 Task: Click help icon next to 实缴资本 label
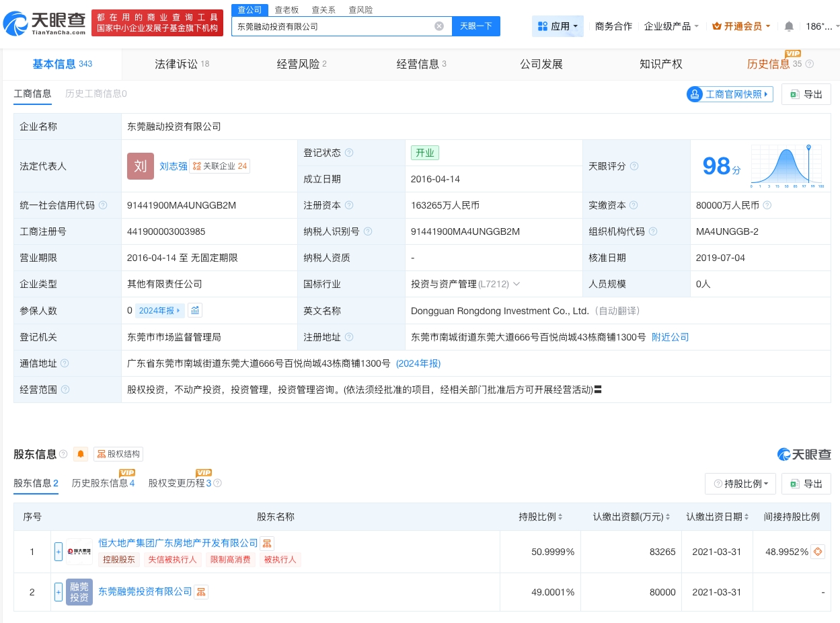click(634, 205)
